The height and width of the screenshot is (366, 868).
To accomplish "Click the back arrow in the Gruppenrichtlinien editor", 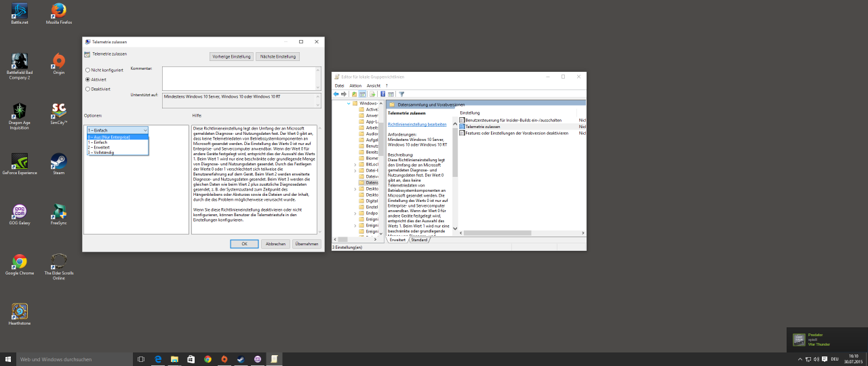I will click(336, 94).
